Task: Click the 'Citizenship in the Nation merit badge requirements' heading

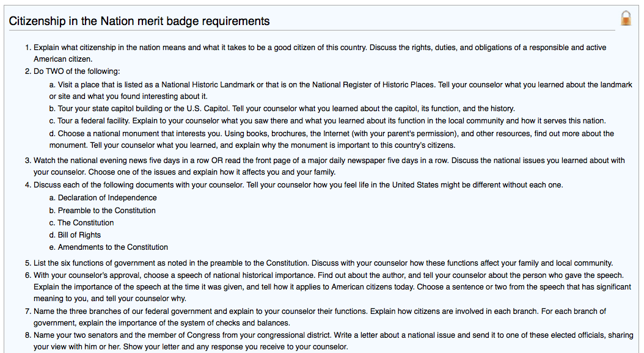Action: tap(139, 21)
